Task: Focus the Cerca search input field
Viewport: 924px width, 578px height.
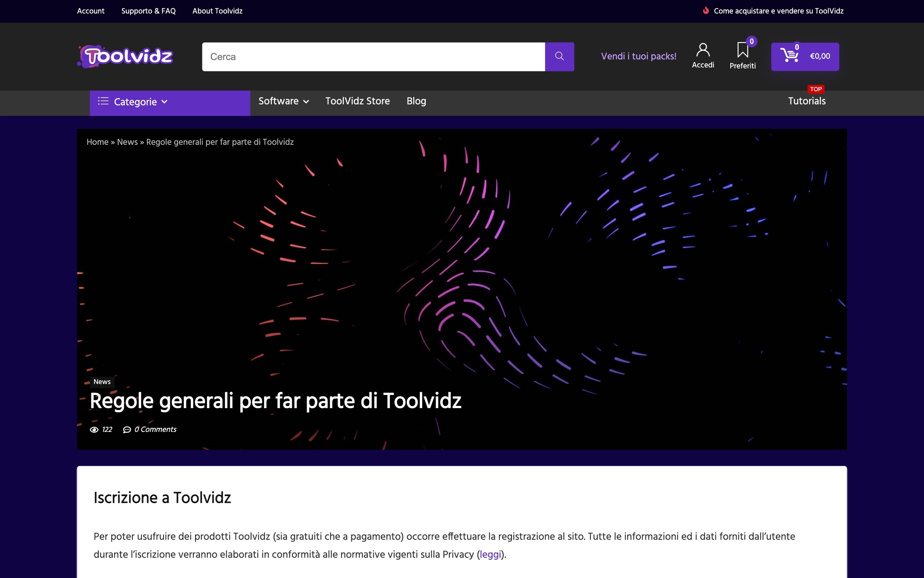Action: point(373,57)
